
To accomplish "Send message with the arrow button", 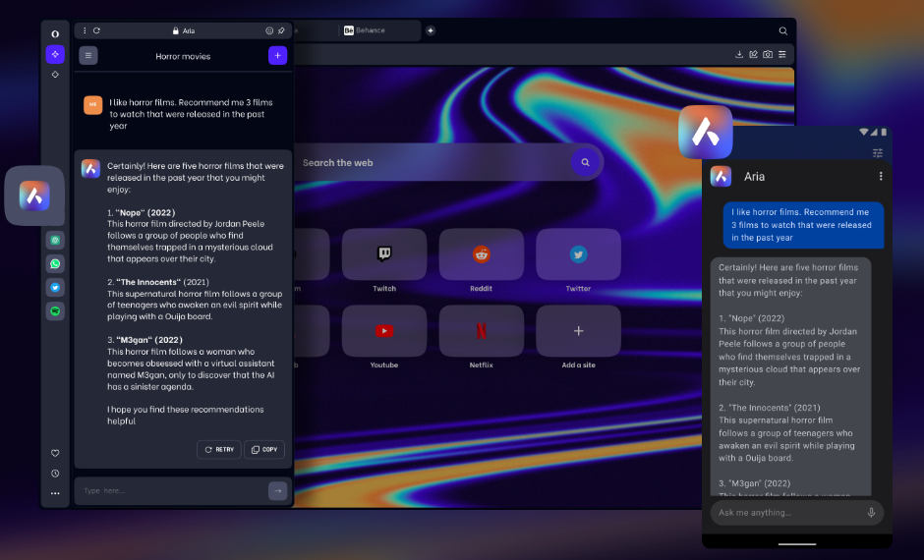I will (277, 490).
